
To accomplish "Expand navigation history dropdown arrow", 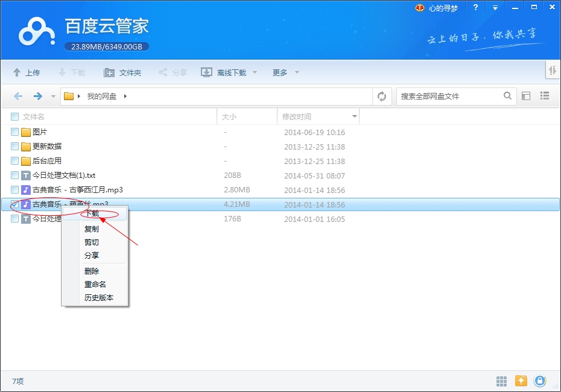I will point(53,96).
